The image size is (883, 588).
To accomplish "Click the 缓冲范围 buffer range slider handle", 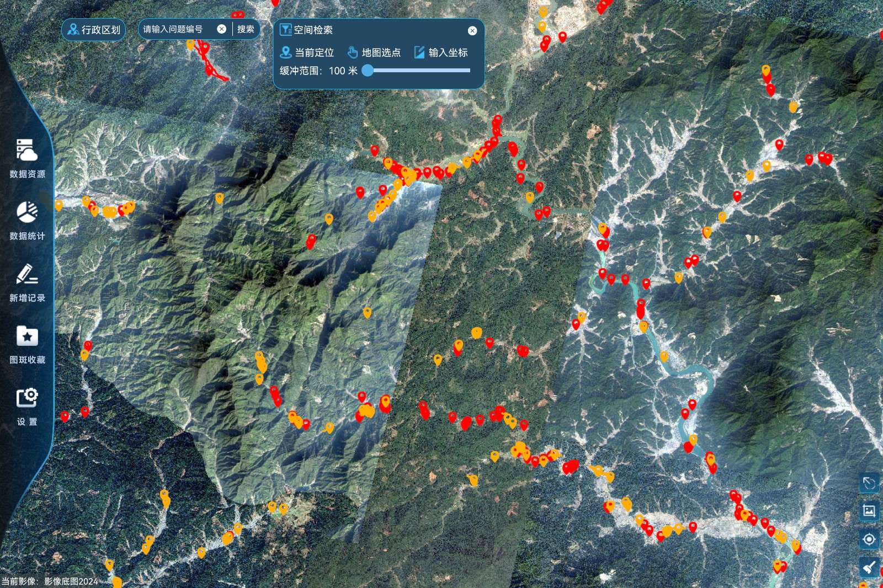I will tap(368, 71).
